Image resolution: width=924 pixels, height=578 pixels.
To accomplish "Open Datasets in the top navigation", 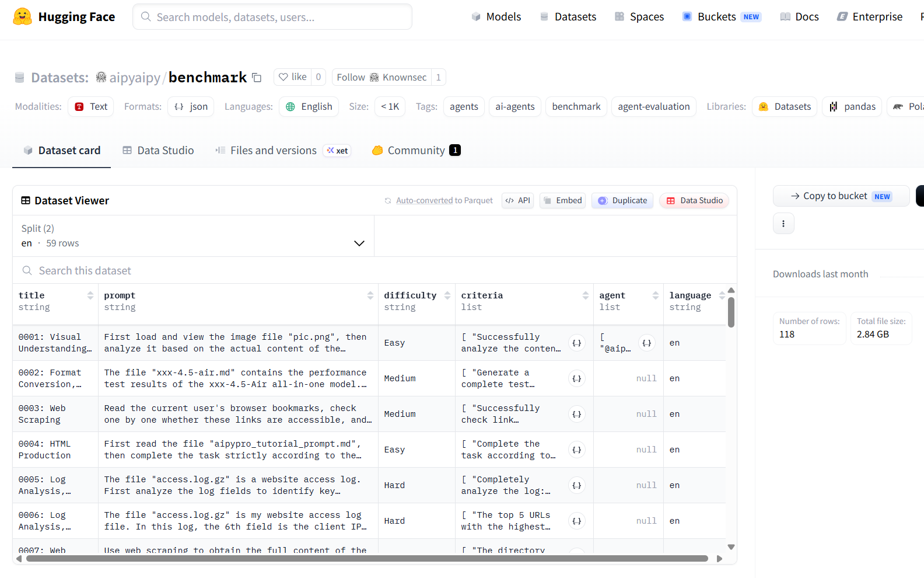I will (x=568, y=17).
